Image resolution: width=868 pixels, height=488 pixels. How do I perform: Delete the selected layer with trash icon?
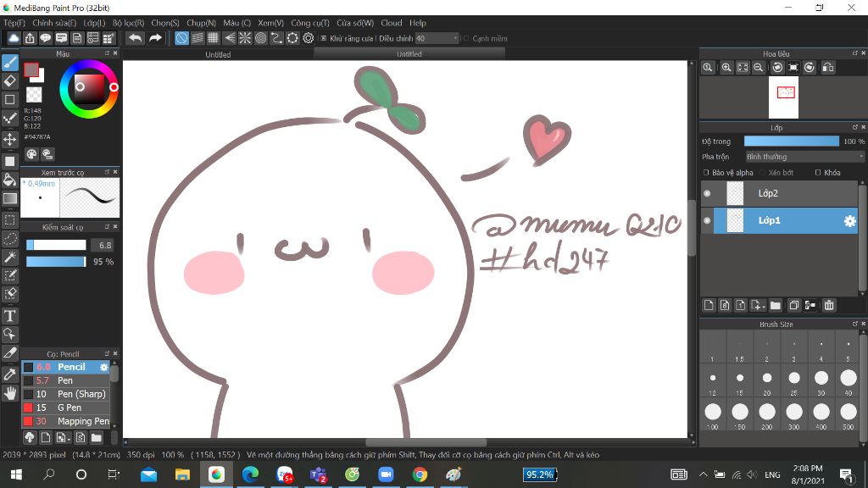click(x=829, y=305)
